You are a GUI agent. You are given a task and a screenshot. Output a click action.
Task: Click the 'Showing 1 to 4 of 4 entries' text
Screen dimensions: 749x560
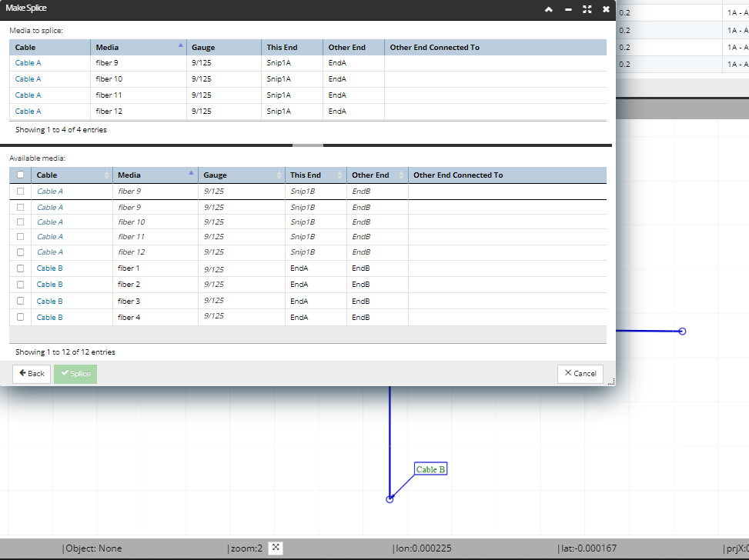click(x=61, y=130)
